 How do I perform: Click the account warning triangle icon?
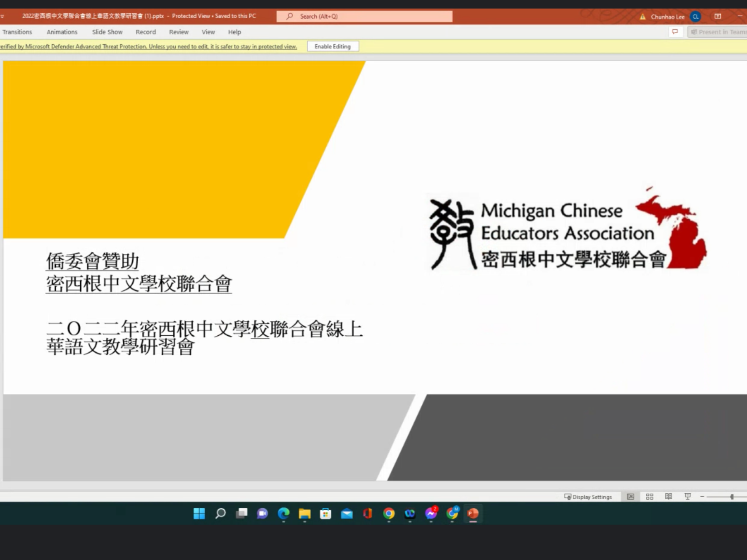pyautogui.click(x=642, y=17)
